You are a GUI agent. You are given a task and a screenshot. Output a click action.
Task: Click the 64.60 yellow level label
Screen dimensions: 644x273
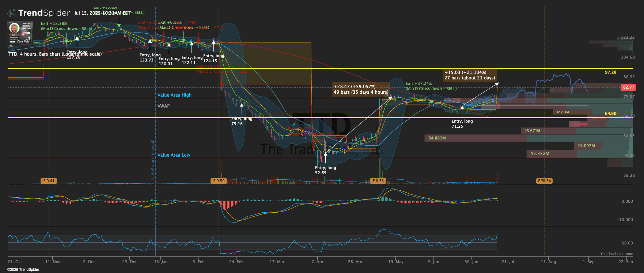[610, 113]
